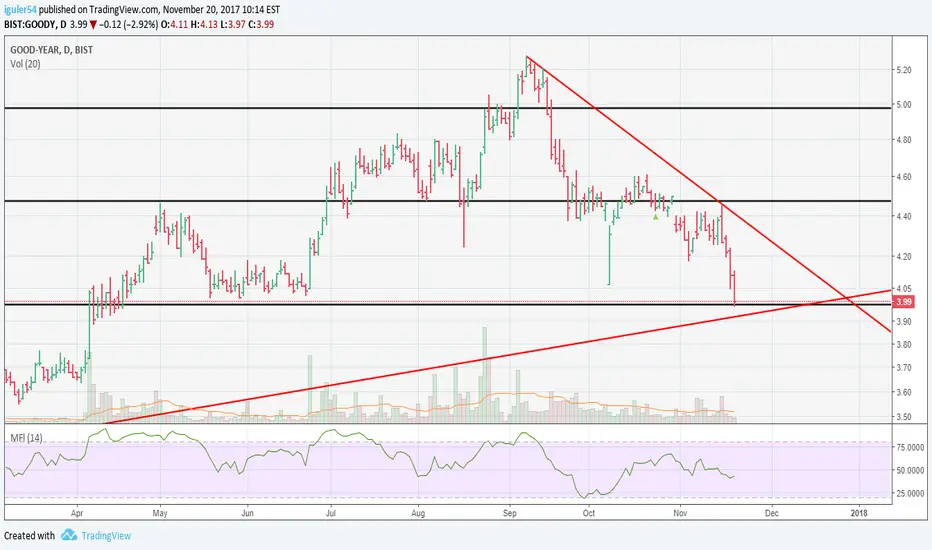
Task: Click the Apr date label on time axis
Action: (x=77, y=513)
